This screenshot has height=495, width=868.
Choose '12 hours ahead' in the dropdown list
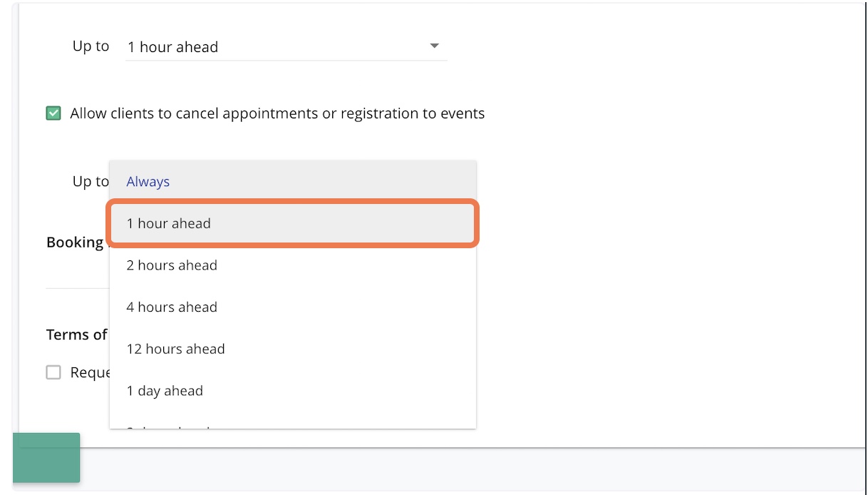(175, 349)
